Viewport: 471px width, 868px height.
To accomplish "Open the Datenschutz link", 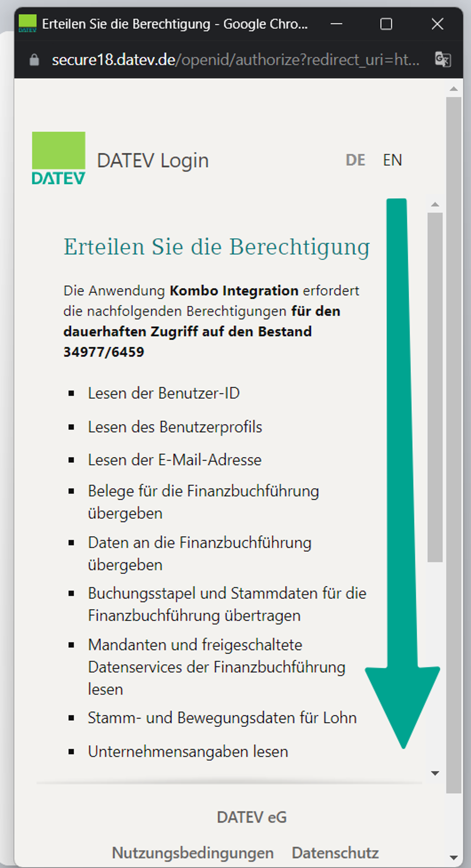I will (x=335, y=853).
